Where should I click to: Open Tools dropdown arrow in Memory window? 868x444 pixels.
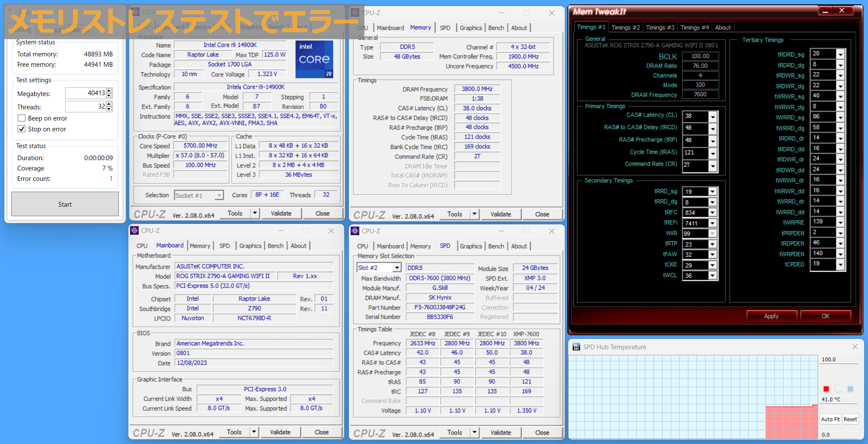coord(474,214)
